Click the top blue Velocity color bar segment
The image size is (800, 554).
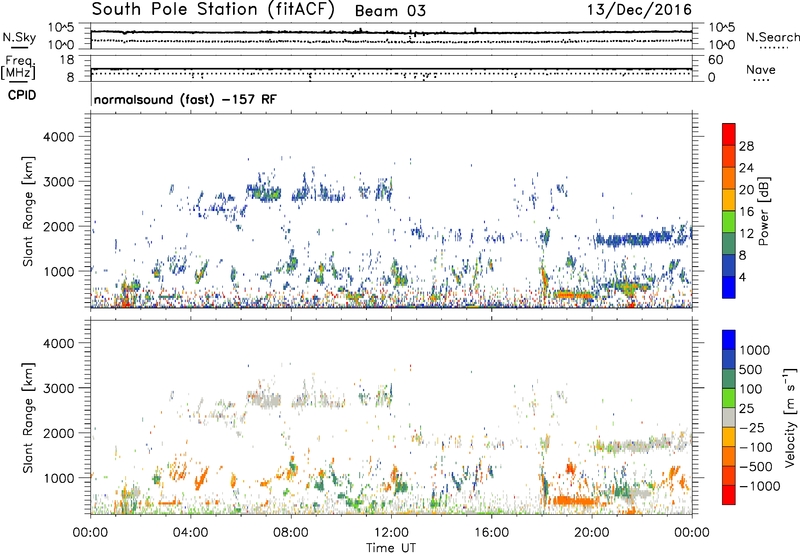point(729,340)
